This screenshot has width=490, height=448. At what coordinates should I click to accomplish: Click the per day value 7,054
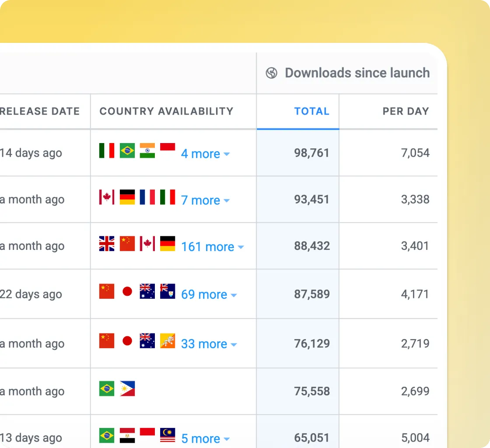tap(415, 153)
